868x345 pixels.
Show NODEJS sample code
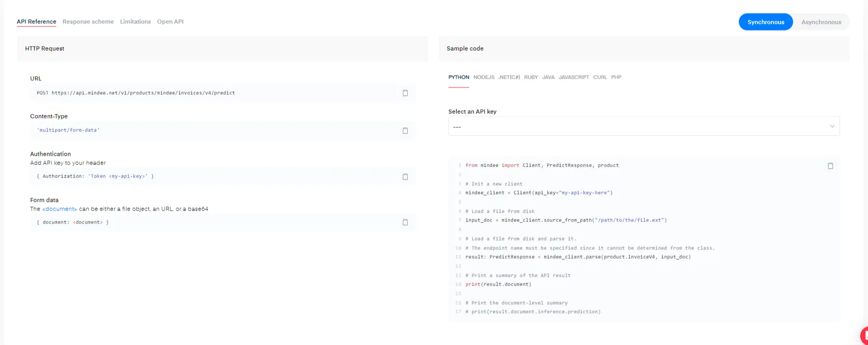[484, 78]
